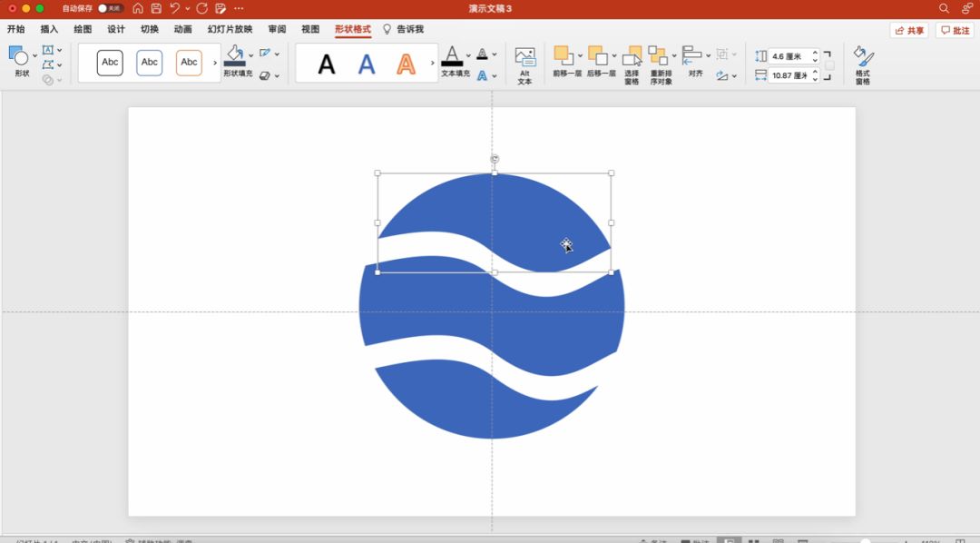The width and height of the screenshot is (980, 543).
Task: Select the black outline Abc shape style
Action: (110, 63)
